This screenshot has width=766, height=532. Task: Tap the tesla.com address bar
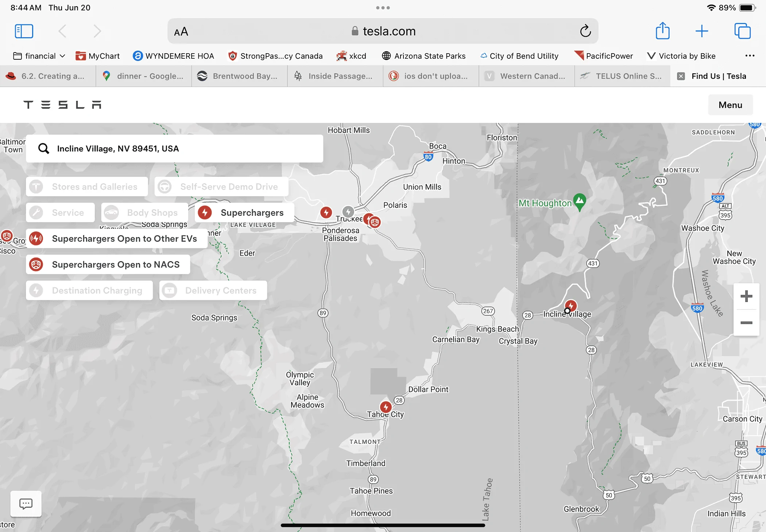coord(383,31)
